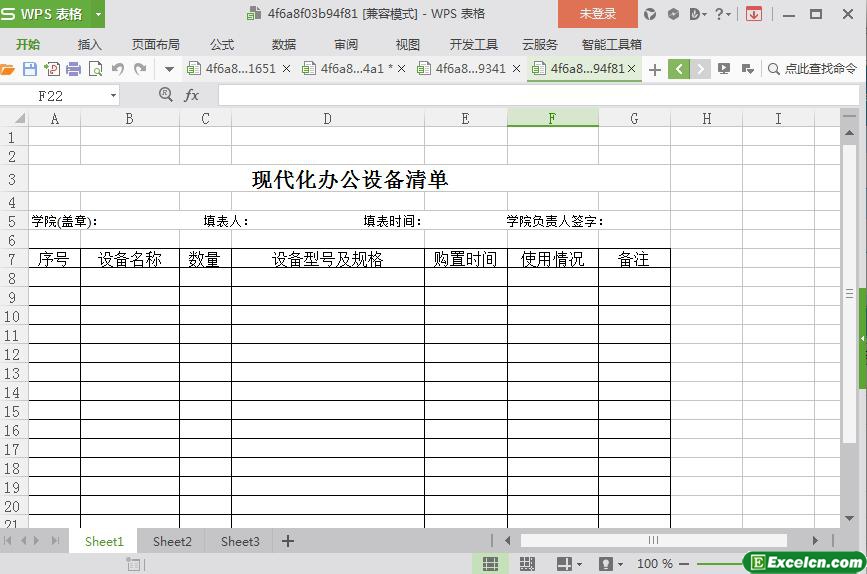Screen dimensions: 867x574
Task: Click into the formula bar input
Action: (539, 96)
